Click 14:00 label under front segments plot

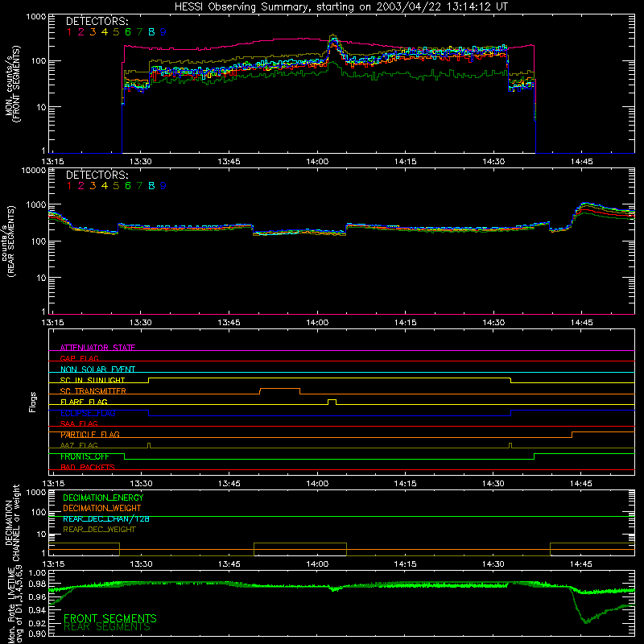point(317,162)
